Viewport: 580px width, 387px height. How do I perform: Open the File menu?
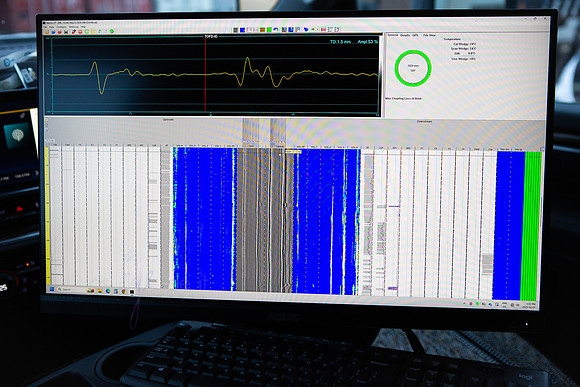point(45,27)
